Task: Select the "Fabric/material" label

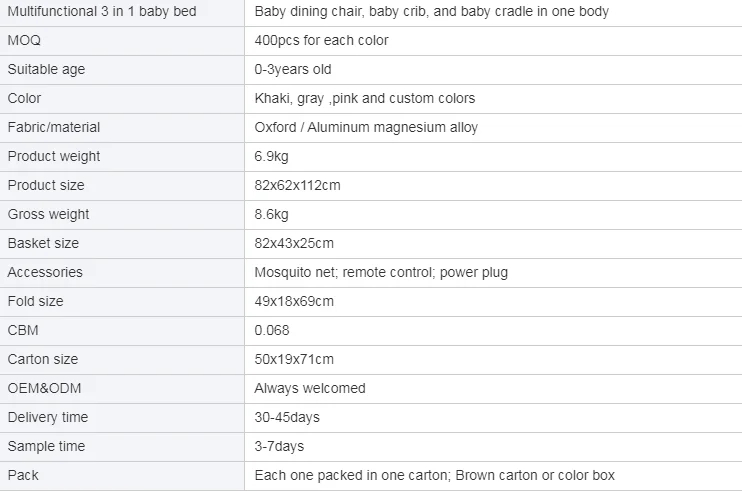Action: pyautogui.click(x=54, y=128)
